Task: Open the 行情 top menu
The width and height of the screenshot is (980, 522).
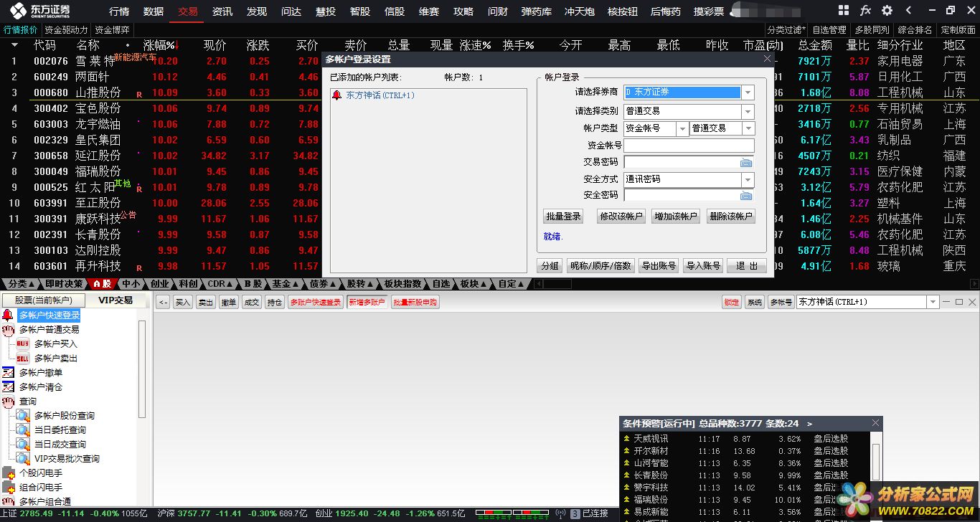Action: click(119, 11)
